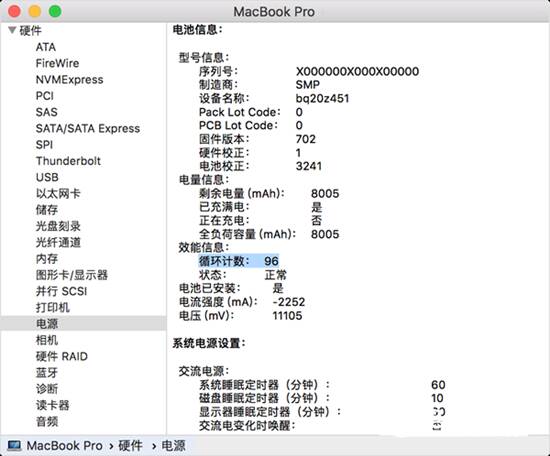Click 硬件 in the bottom path bar
This screenshot has width=550, height=456.
tap(130, 446)
